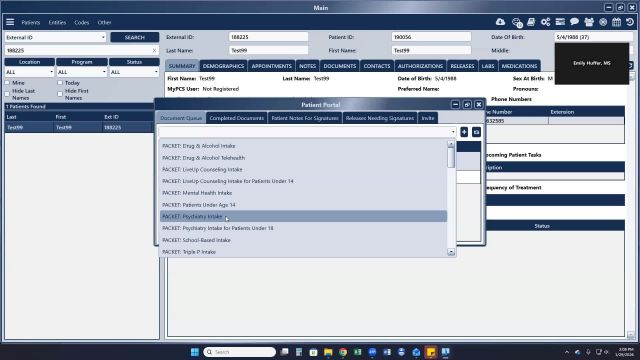Image resolution: width=640 pixels, height=360 pixels.
Task: Click the circular X icon in toolbar
Action: point(603,22)
